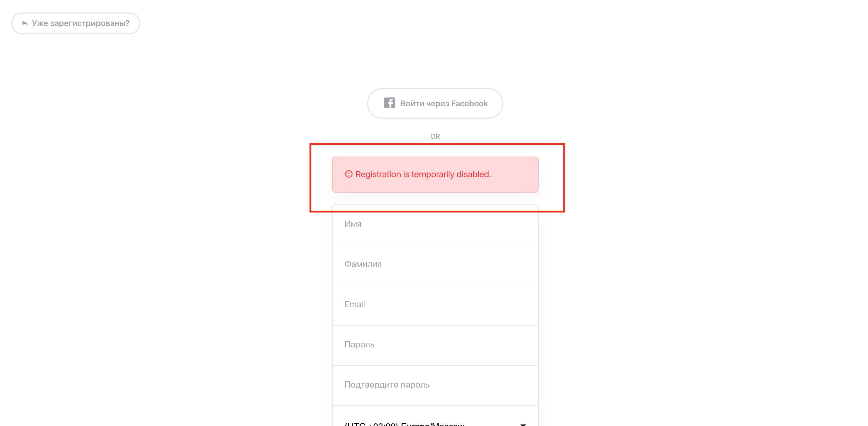This screenshot has width=868, height=426.
Task: Click the Пароль placeholder text
Action: click(x=359, y=344)
